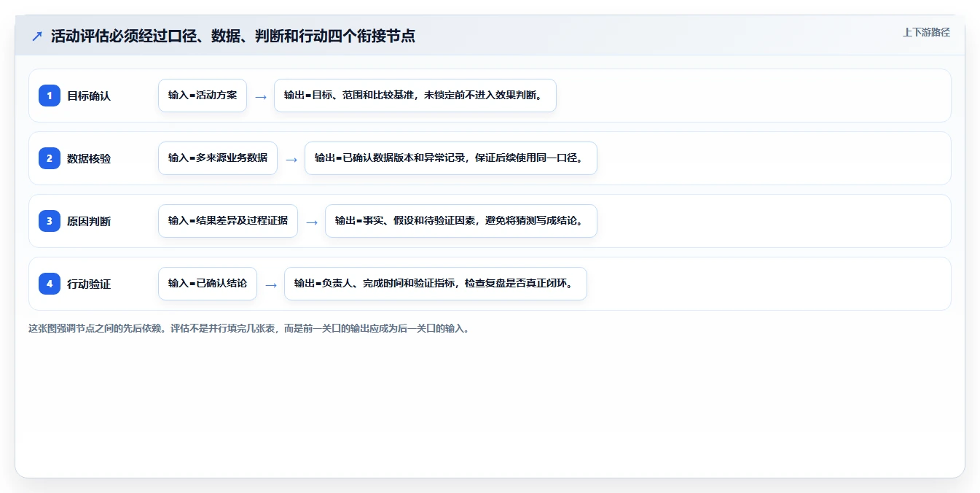This screenshot has height=493, width=980.
Task: Click the output box about 事实、假设和待验证因素
Action: click(461, 221)
